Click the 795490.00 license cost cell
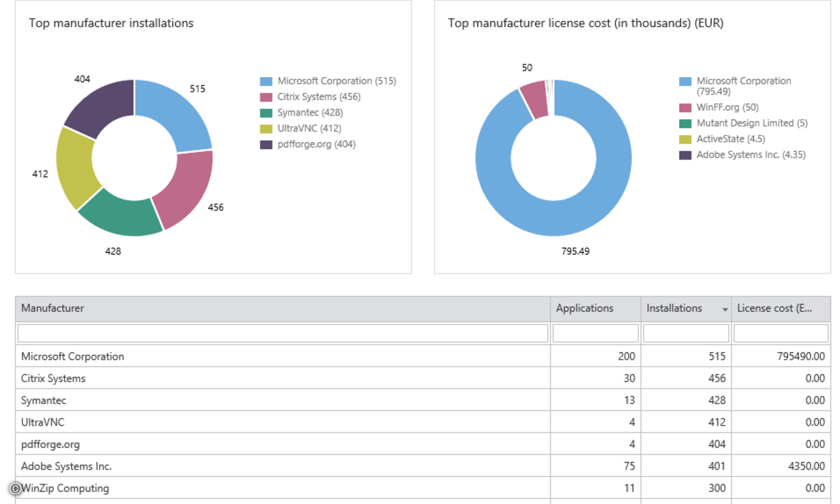This screenshot has height=504, width=840. pyautogui.click(x=781, y=356)
